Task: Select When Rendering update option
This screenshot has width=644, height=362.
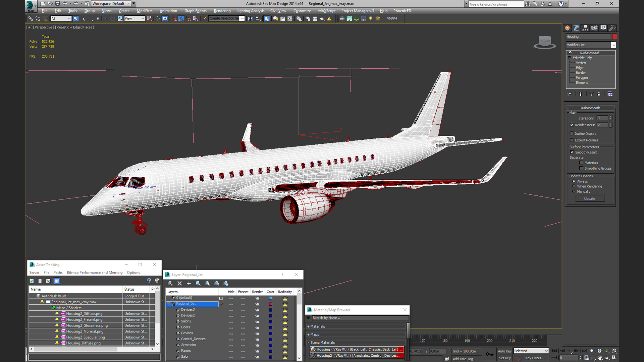Action: pos(574,186)
